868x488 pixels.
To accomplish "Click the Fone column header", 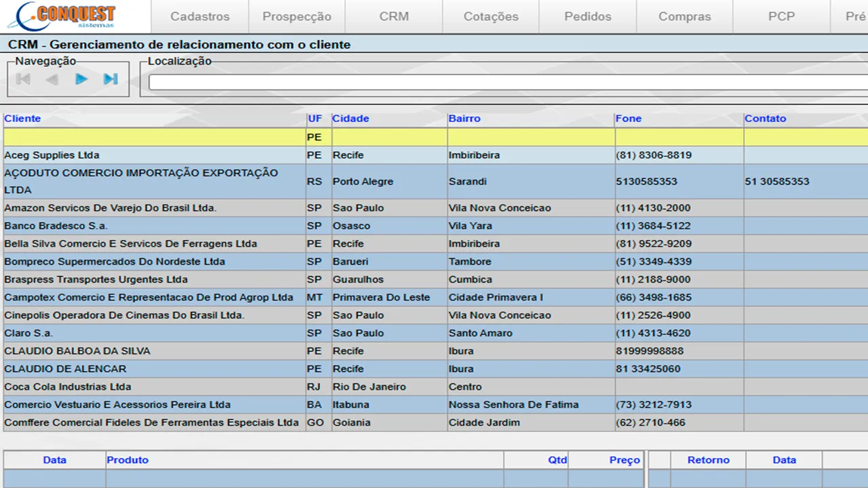I will (628, 119).
